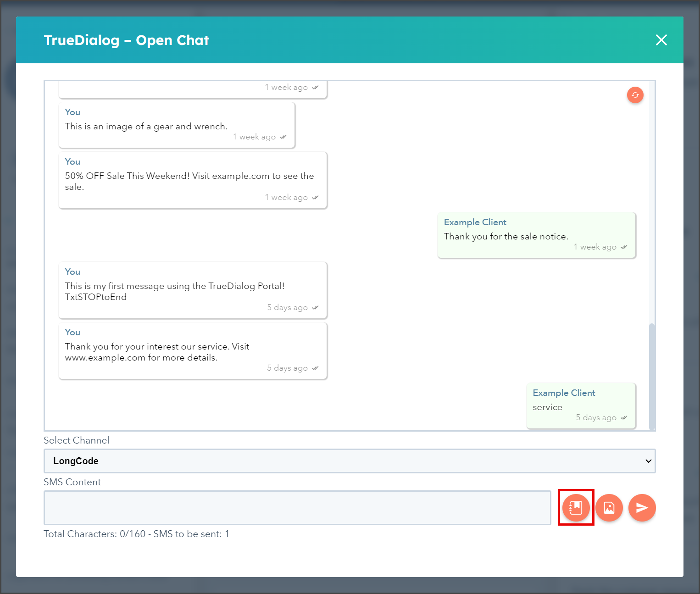Screen dimensions: 700x594
Task: Click the Example Client name above 'service'
Action: click(564, 393)
